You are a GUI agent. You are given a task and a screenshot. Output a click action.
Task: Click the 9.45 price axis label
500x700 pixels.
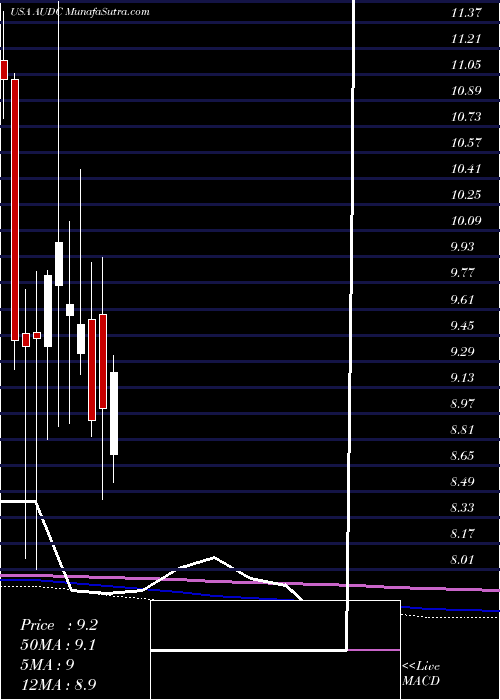462,325
